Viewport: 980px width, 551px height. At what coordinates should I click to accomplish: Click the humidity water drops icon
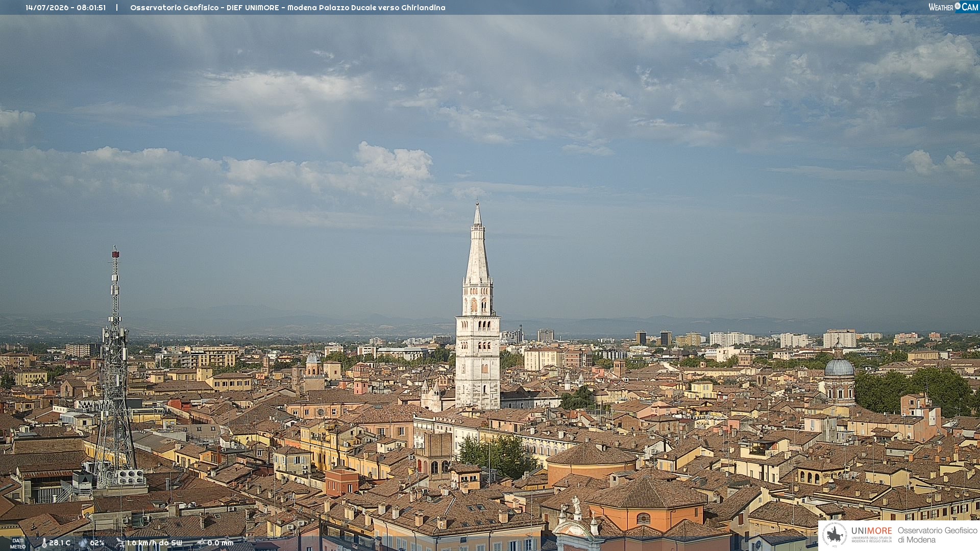coord(83,543)
